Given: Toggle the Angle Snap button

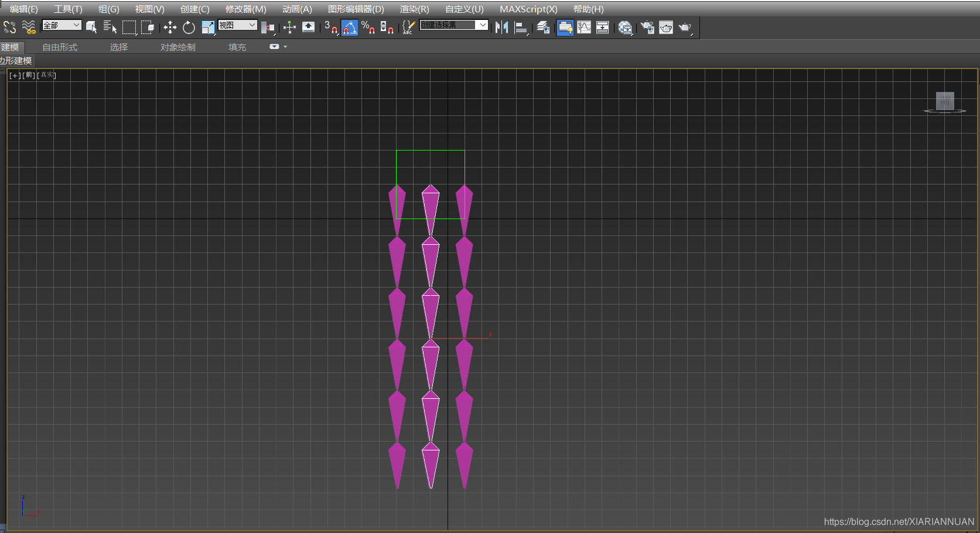Looking at the screenshot, I should pos(350,27).
